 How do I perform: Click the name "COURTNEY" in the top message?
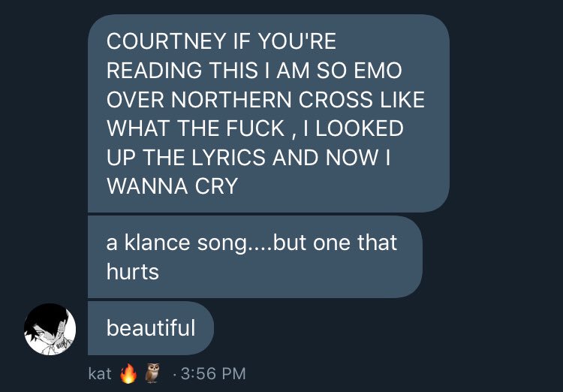pyautogui.click(x=167, y=41)
